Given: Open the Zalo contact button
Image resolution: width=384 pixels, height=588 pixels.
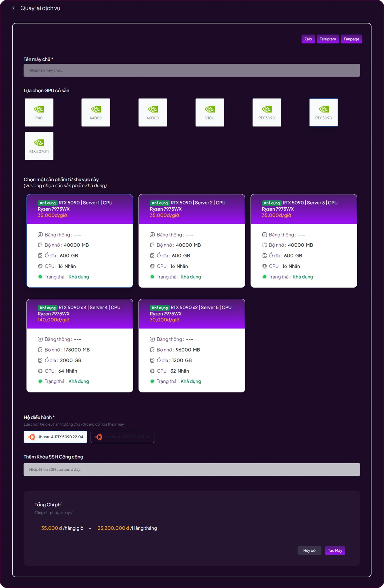Looking at the screenshot, I should (308, 39).
